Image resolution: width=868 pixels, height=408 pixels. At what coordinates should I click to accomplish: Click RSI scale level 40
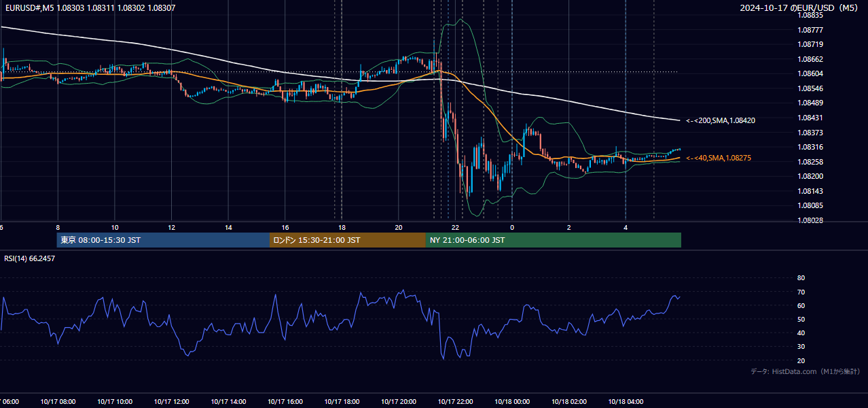click(x=801, y=333)
